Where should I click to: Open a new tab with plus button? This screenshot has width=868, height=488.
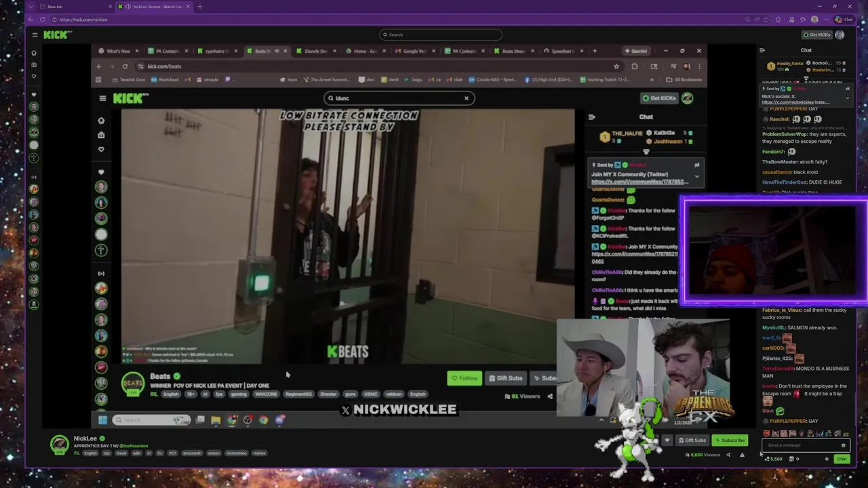(x=200, y=7)
